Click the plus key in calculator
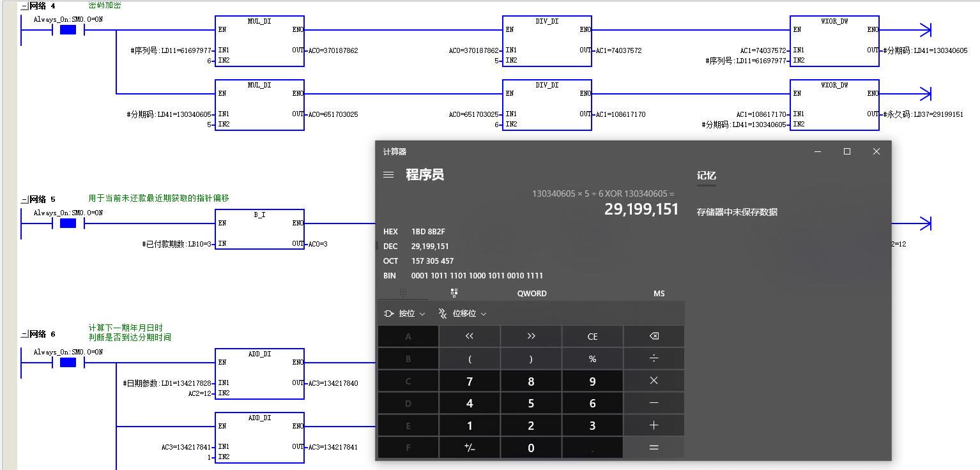 click(x=654, y=425)
